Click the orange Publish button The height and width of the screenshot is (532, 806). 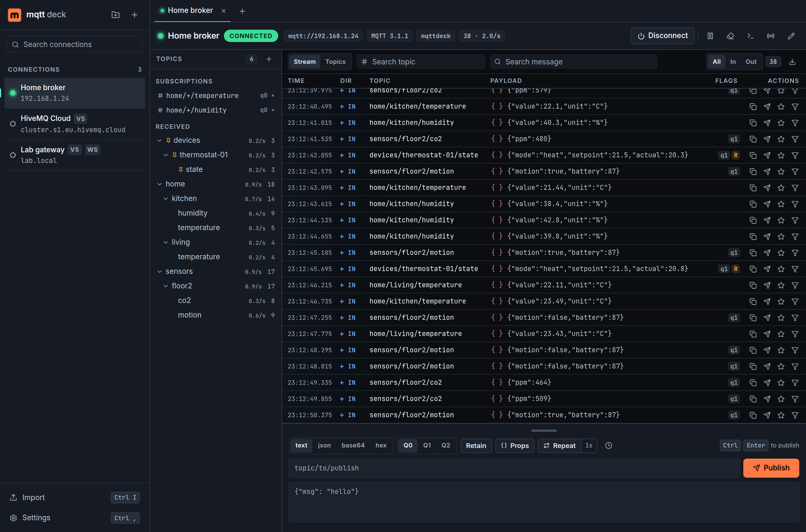[x=771, y=468]
